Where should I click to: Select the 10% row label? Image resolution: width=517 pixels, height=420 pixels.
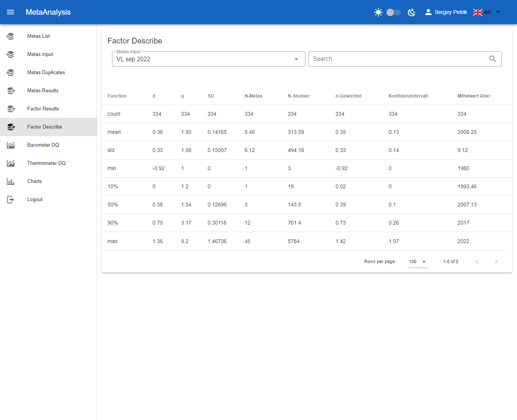[113, 186]
